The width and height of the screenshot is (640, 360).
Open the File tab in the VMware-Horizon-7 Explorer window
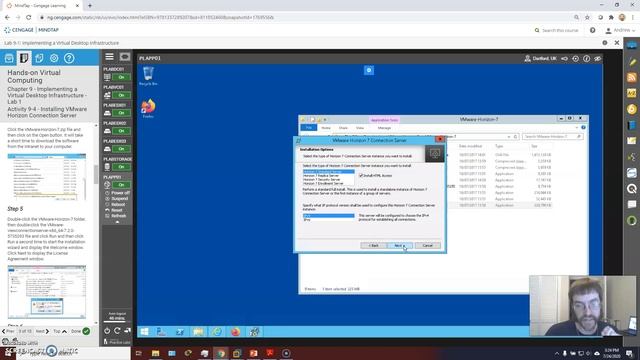pyautogui.click(x=309, y=128)
